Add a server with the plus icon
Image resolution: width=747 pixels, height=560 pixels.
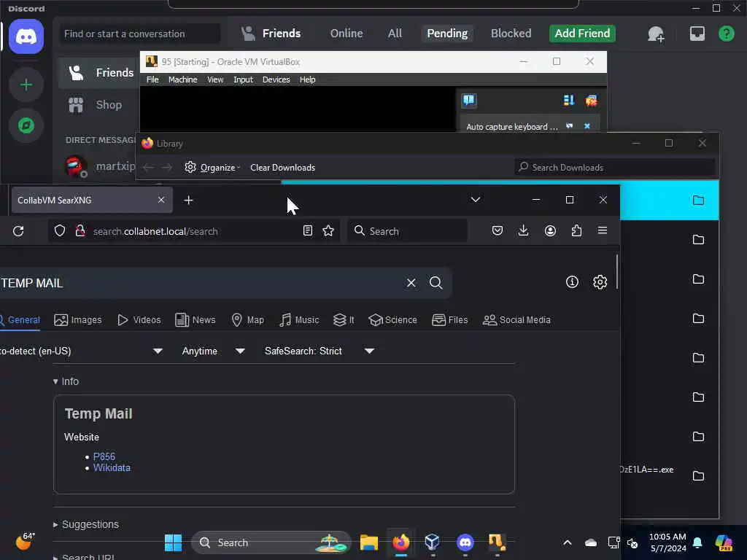pyautogui.click(x=26, y=85)
